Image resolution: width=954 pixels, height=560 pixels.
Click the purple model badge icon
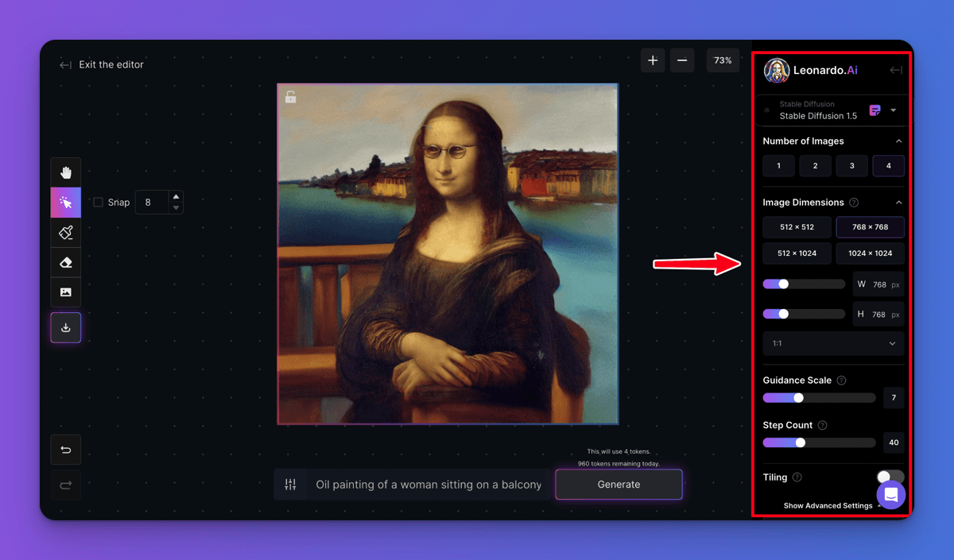pyautogui.click(x=875, y=110)
